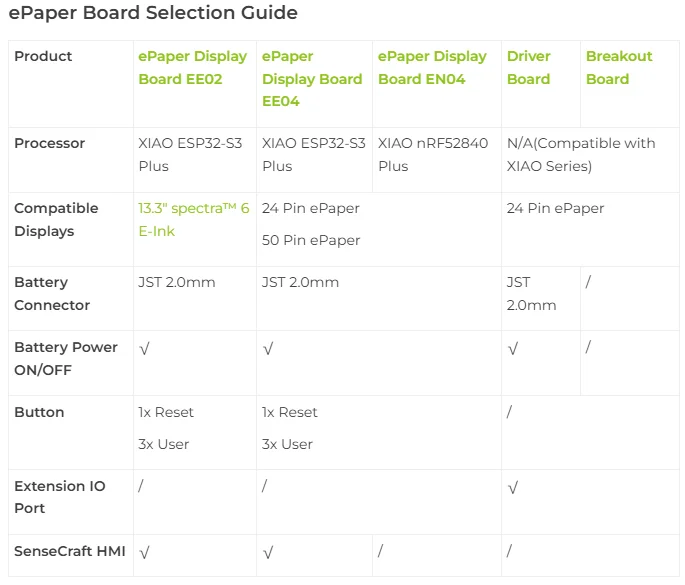This screenshot has width=685, height=585.
Task: Open the ePaper Display Board EE02 link
Action: coord(192,68)
